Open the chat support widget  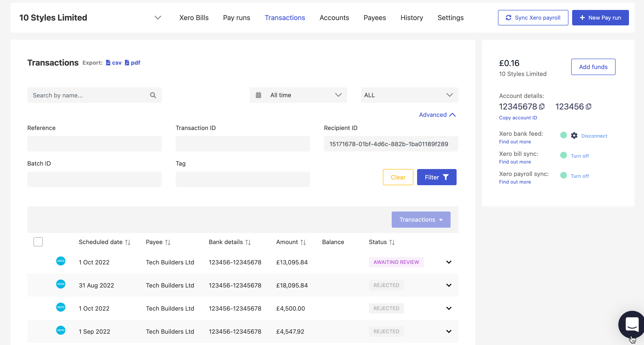(x=632, y=324)
